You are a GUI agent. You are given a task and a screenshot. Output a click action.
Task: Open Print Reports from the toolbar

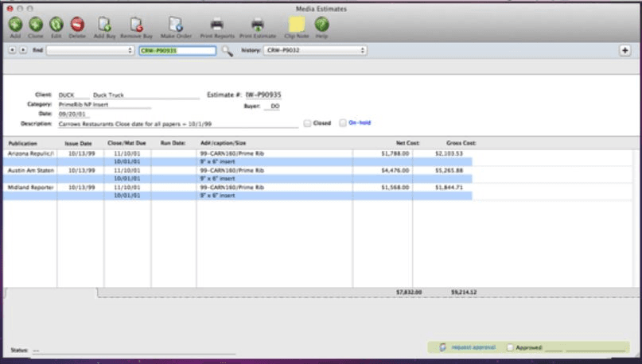[x=216, y=25]
